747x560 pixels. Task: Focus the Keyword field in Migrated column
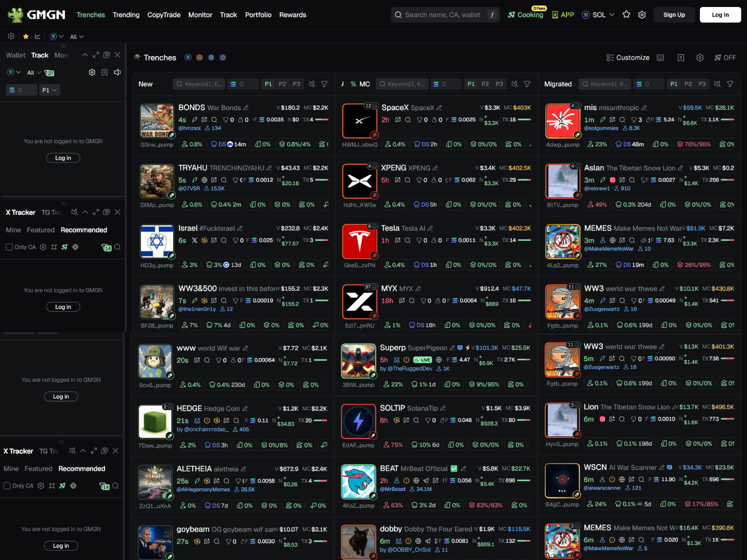(x=605, y=84)
